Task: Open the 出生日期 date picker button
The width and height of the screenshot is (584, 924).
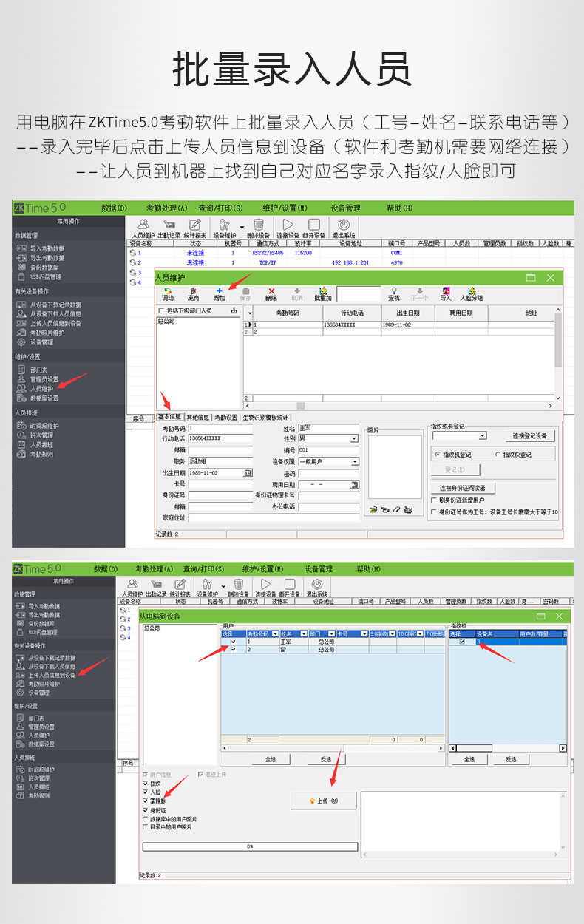Action: (x=248, y=473)
